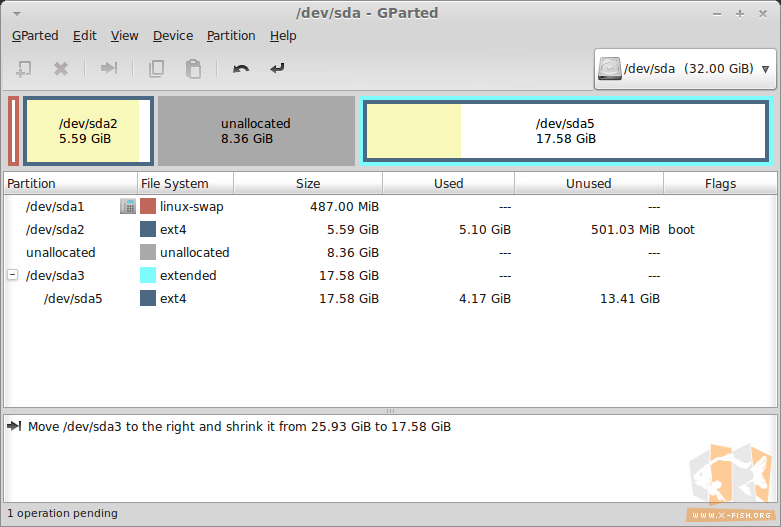
Task: Open the /dev/sda device dropdown
Action: pos(685,69)
